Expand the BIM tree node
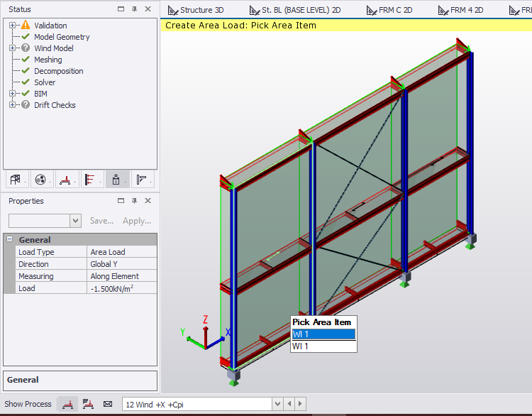 (x=12, y=94)
